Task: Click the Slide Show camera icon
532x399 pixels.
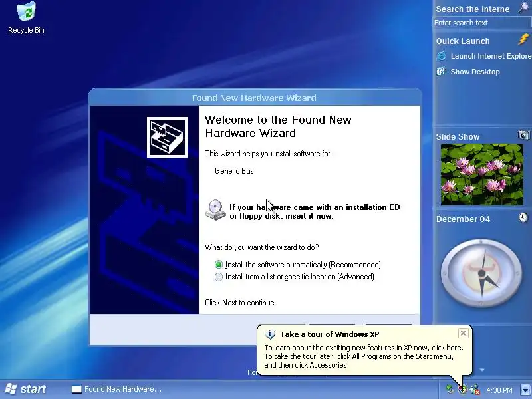Action: 523,135
